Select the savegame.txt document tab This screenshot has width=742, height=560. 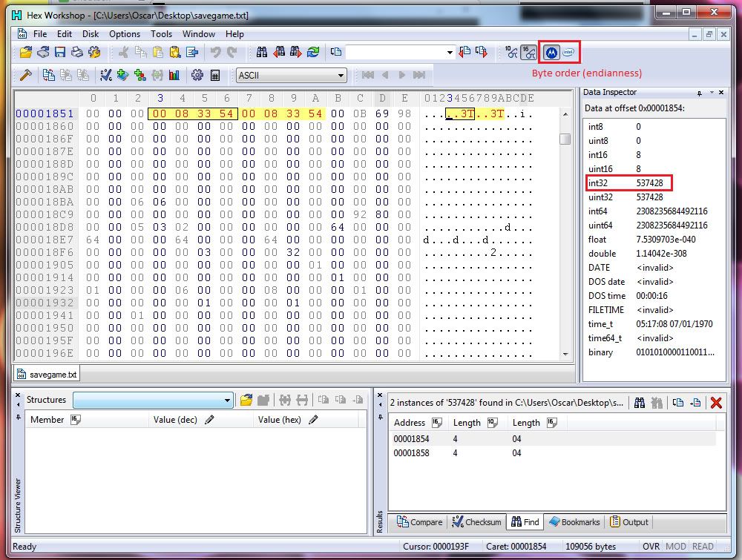(x=47, y=375)
